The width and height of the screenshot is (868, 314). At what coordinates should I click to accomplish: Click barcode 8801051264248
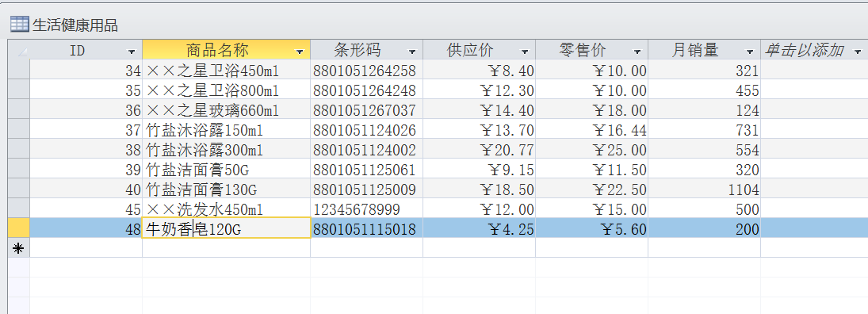click(366, 90)
